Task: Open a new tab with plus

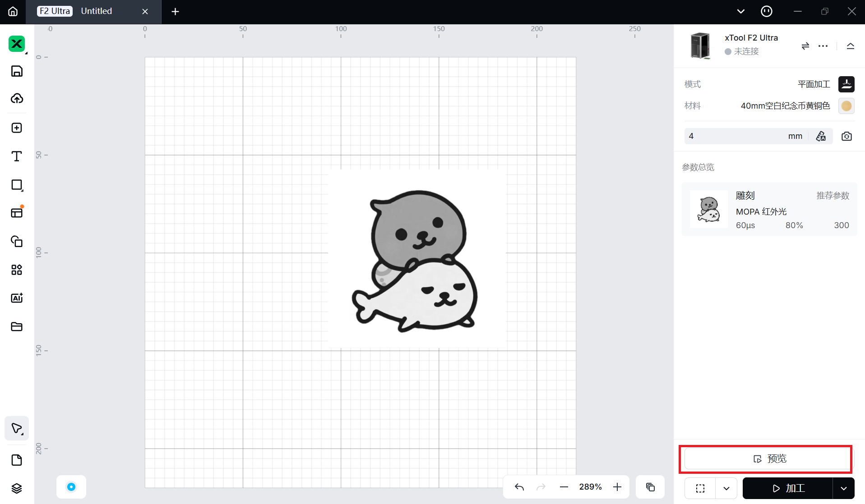Action: point(176,12)
